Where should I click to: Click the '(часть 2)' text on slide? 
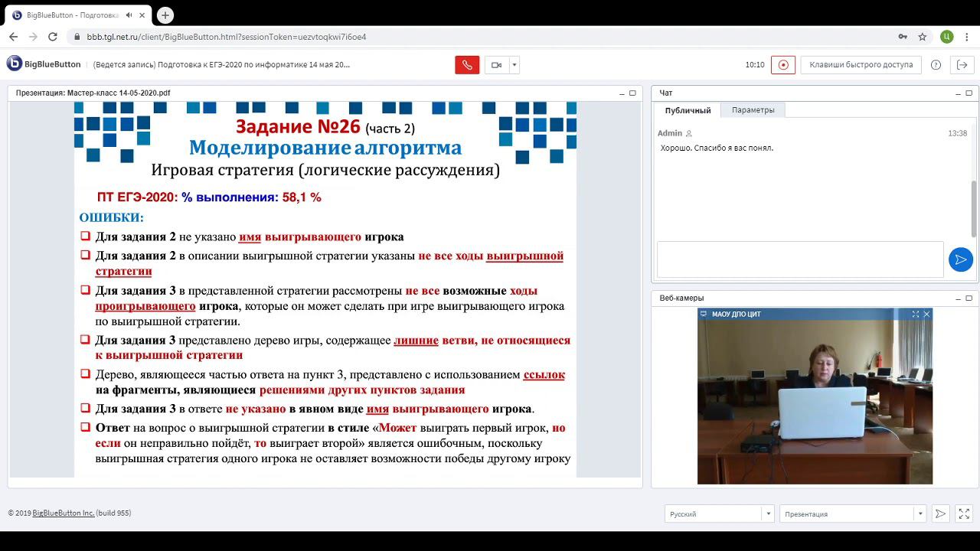click(390, 129)
